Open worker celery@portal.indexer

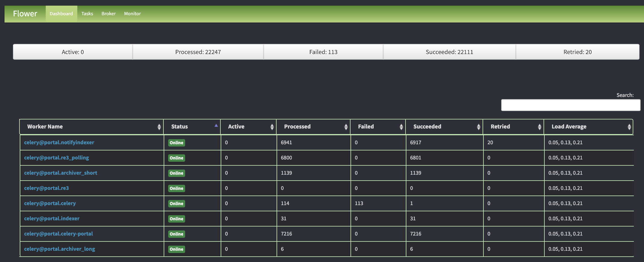point(52,219)
